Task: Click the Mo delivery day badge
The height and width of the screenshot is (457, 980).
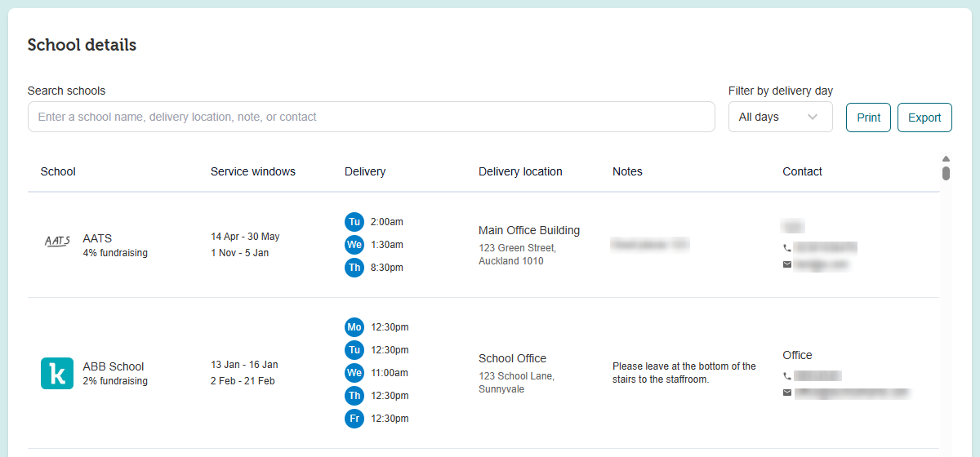Action: point(354,327)
